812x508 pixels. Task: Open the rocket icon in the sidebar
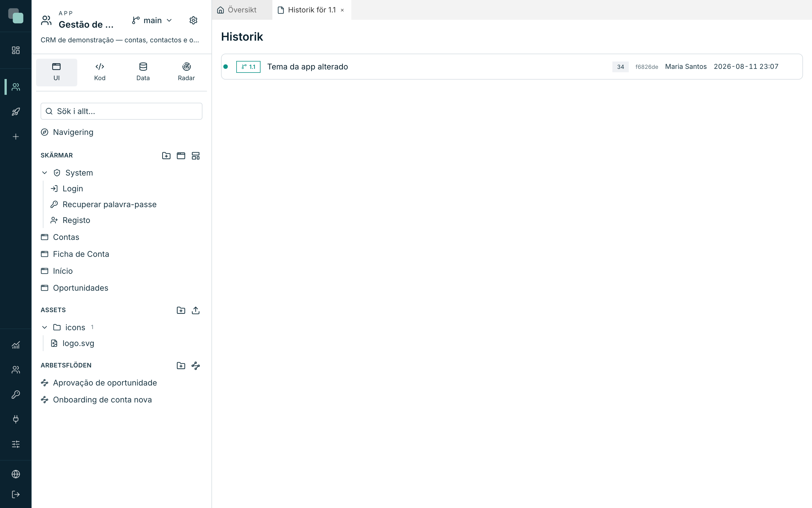coord(16,112)
